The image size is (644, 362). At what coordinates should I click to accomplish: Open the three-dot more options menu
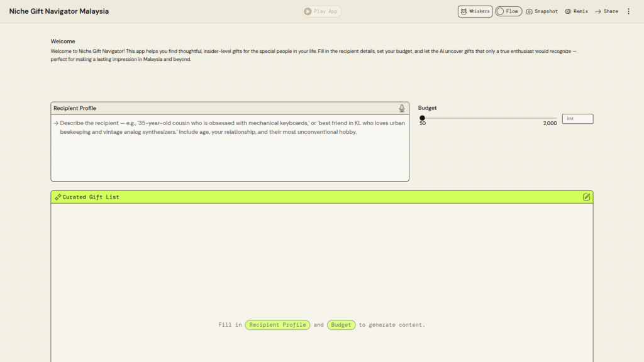pos(628,11)
